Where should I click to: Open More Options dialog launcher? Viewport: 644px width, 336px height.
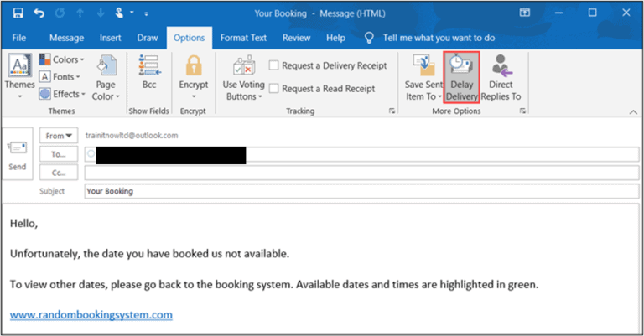522,111
